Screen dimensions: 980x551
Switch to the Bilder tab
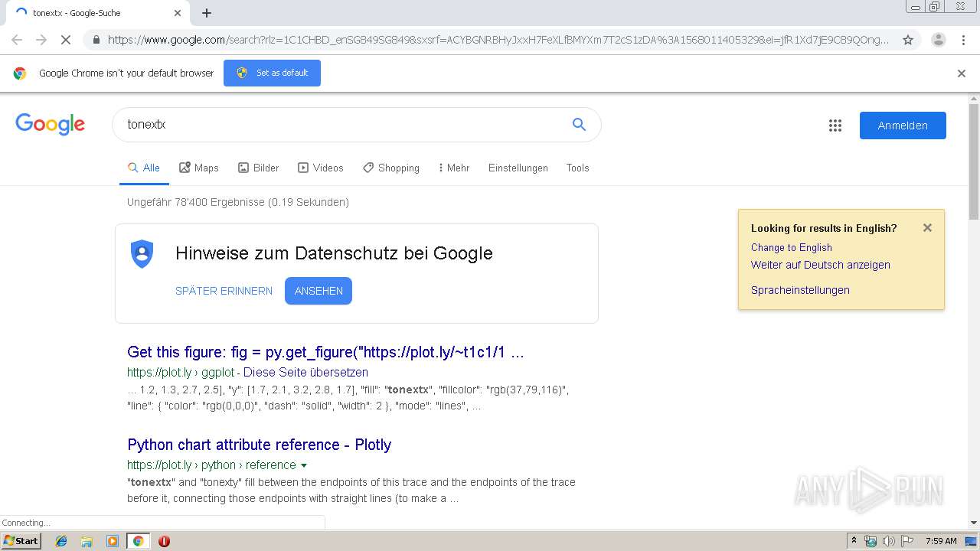coord(259,168)
